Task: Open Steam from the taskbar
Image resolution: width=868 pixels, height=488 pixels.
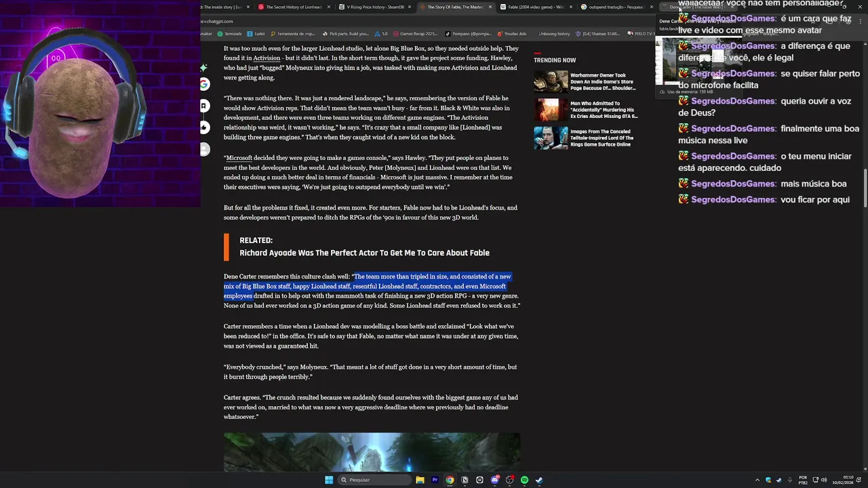Action: click(539, 480)
